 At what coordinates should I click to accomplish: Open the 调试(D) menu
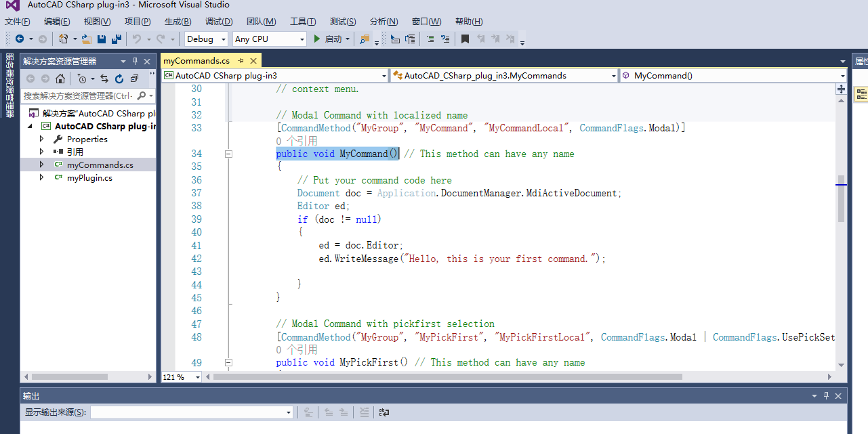(218, 22)
